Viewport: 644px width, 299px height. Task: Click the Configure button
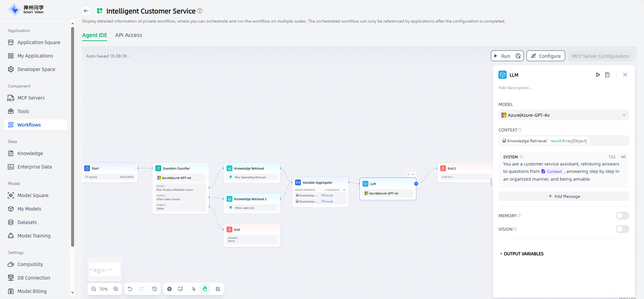546,56
